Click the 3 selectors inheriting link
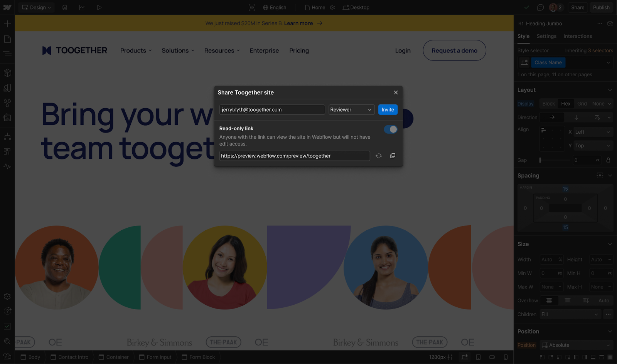The image size is (617, 364). (x=600, y=50)
